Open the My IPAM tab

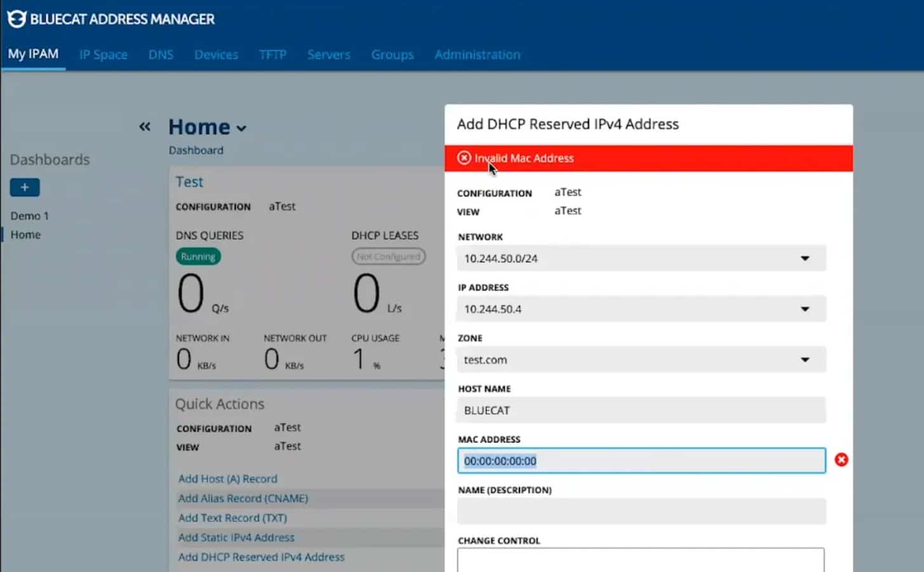click(33, 54)
